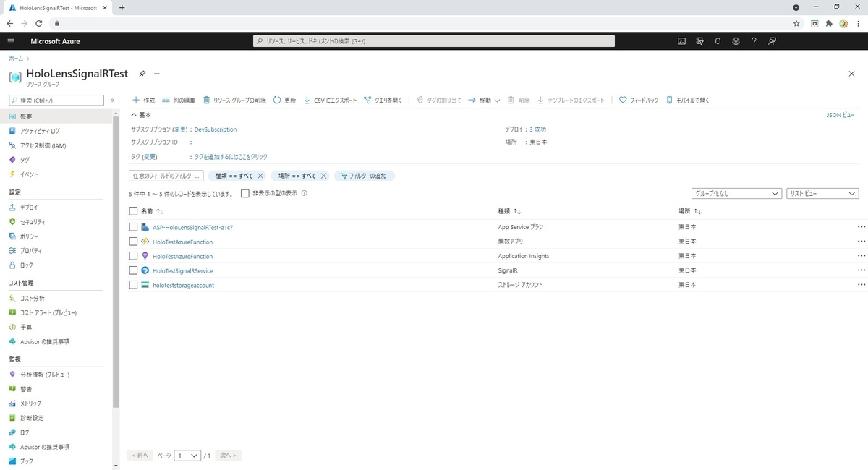Click フィードバック in the toolbar
Viewport: 868px width, 470px height.
pos(639,101)
